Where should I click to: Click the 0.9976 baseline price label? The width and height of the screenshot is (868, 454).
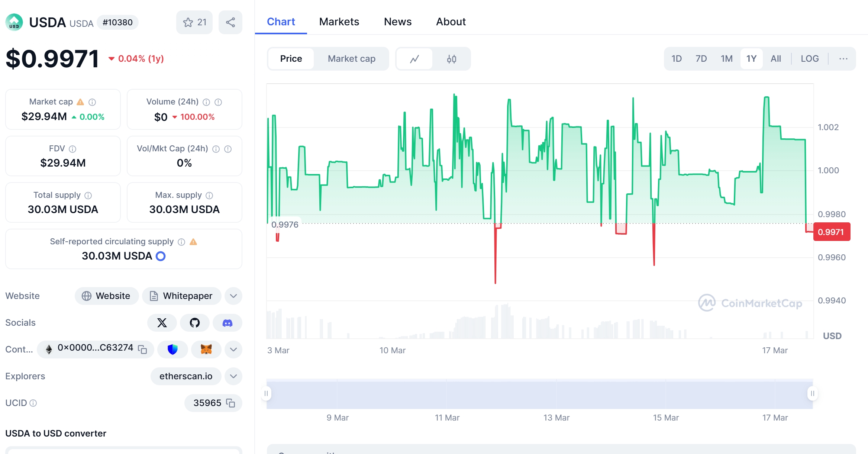click(285, 225)
